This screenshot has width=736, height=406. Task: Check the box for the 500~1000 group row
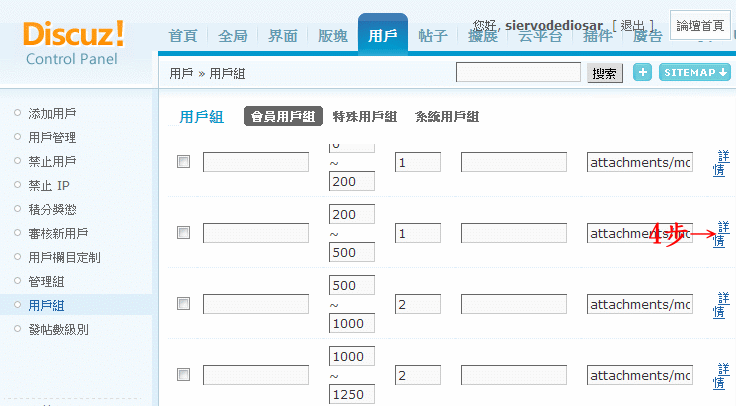click(184, 304)
